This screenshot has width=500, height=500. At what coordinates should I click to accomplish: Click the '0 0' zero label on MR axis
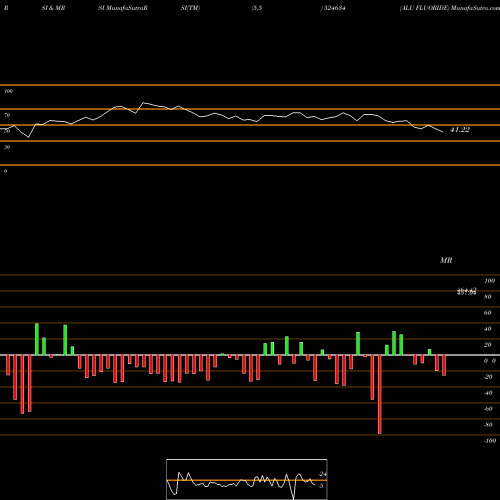coord(490,361)
